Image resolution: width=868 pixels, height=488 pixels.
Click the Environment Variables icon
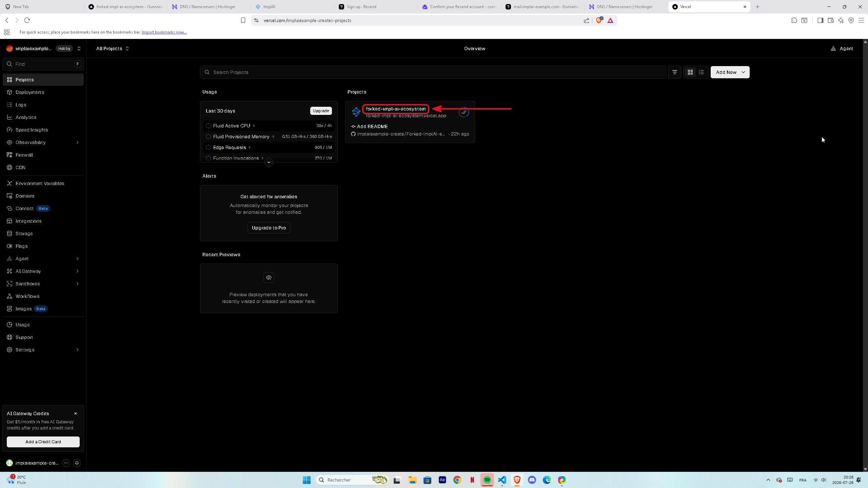[9, 183]
